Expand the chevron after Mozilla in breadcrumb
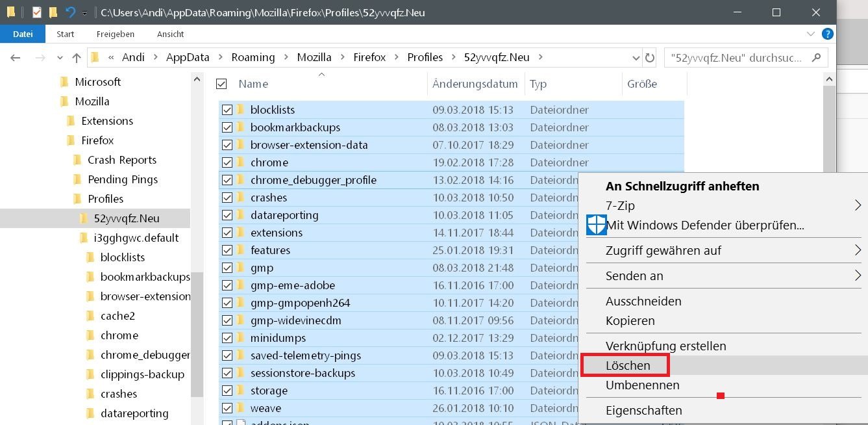This screenshot has width=868, height=425. [x=342, y=57]
